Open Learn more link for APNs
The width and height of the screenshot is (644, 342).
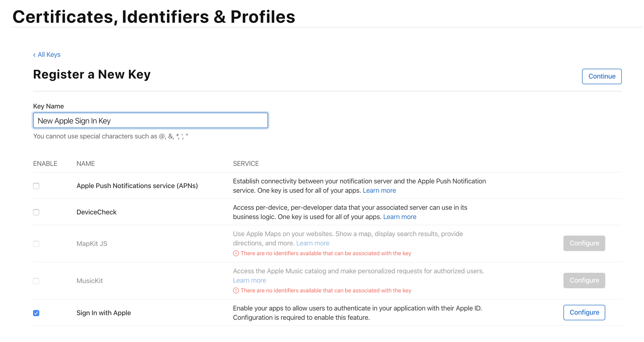click(379, 191)
